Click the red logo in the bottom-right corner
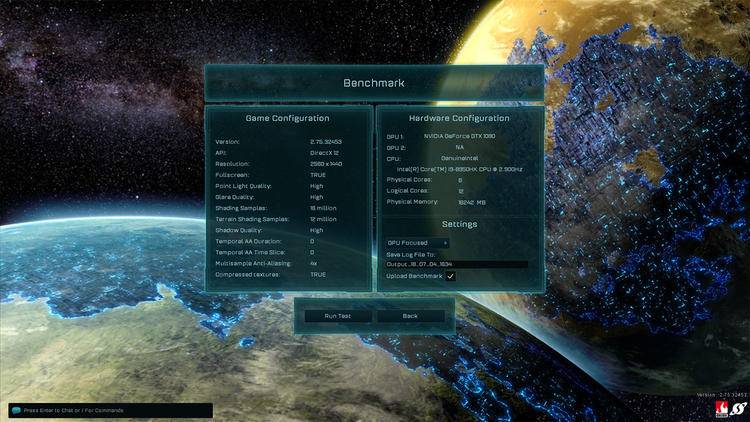750x422 pixels. (x=720, y=410)
